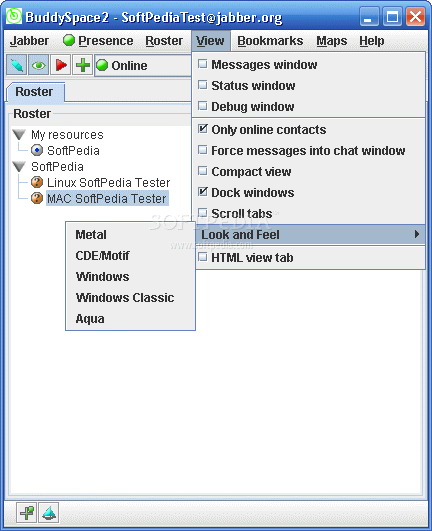Check Force messages into chat window
Image resolution: width=432 pixels, height=531 pixels.
pyautogui.click(x=202, y=150)
